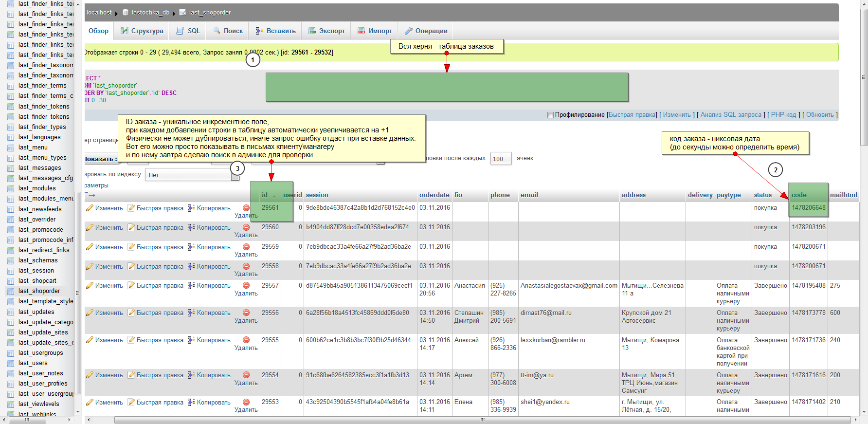
Task: Open the lastochka_db database breadcrumb
Action: [150, 12]
